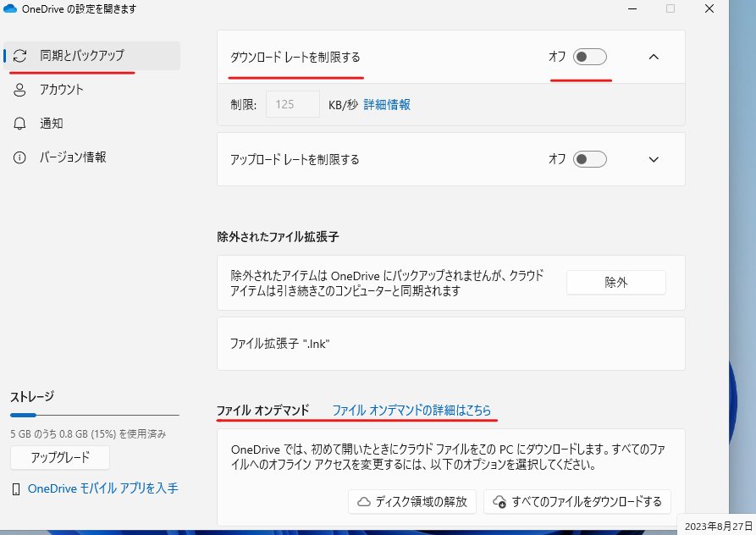The height and width of the screenshot is (535, 756).
Task: Click the cloud icon on ディスク領域の解放 button
Action: pos(364,502)
